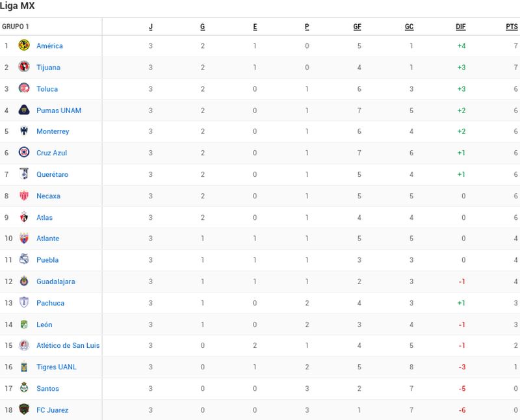Open the Toluca team link
This screenshot has height=420, width=520.
coord(47,89)
